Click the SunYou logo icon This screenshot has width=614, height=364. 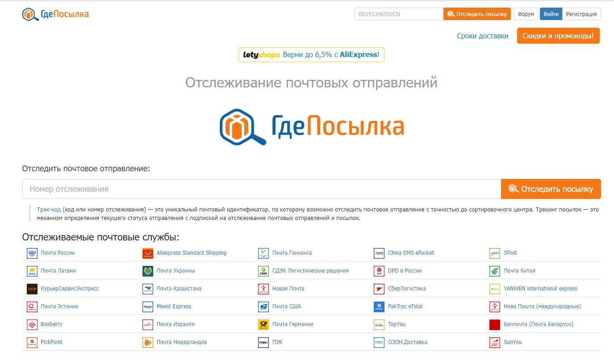coord(495,343)
